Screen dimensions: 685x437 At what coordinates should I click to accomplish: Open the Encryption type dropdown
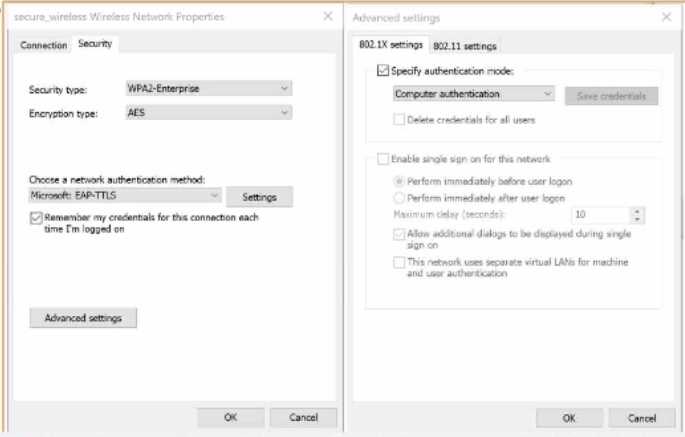tap(208, 114)
